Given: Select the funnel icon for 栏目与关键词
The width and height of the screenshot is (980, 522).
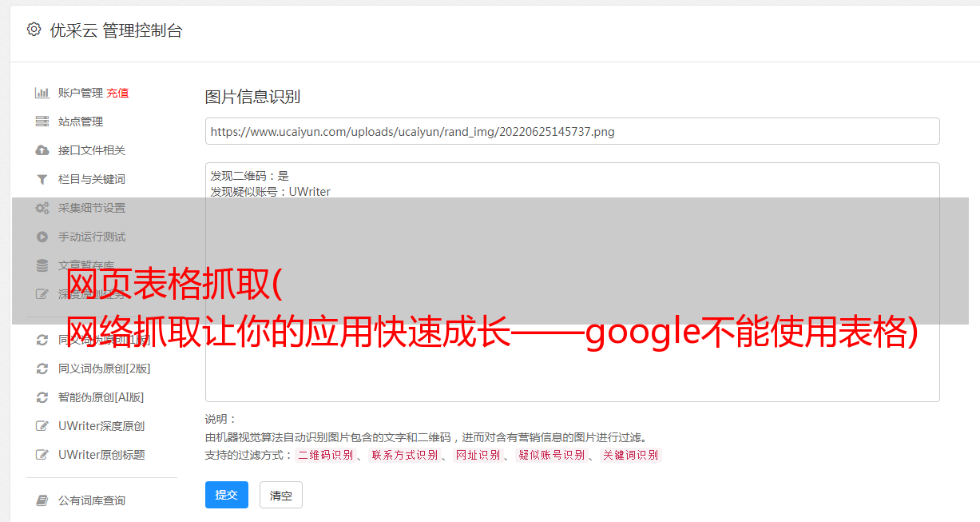Looking at the screenshot, I should point(42,179).
